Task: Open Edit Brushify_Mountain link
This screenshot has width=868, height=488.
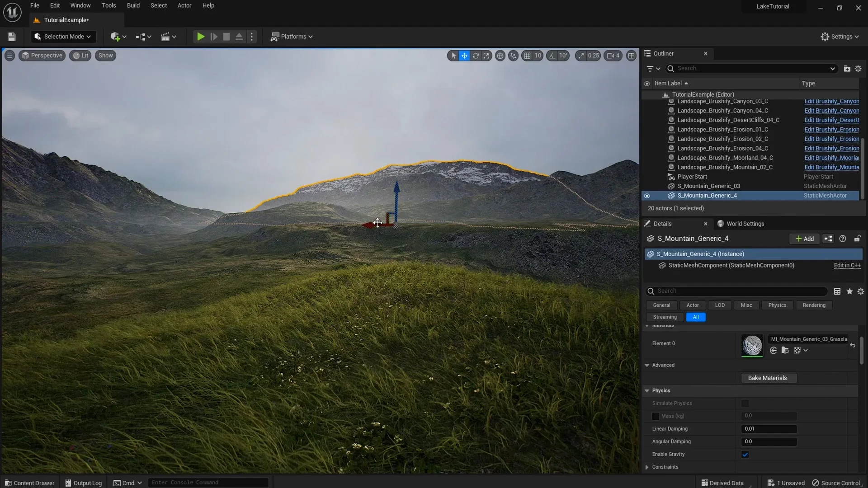Action: 831,167
